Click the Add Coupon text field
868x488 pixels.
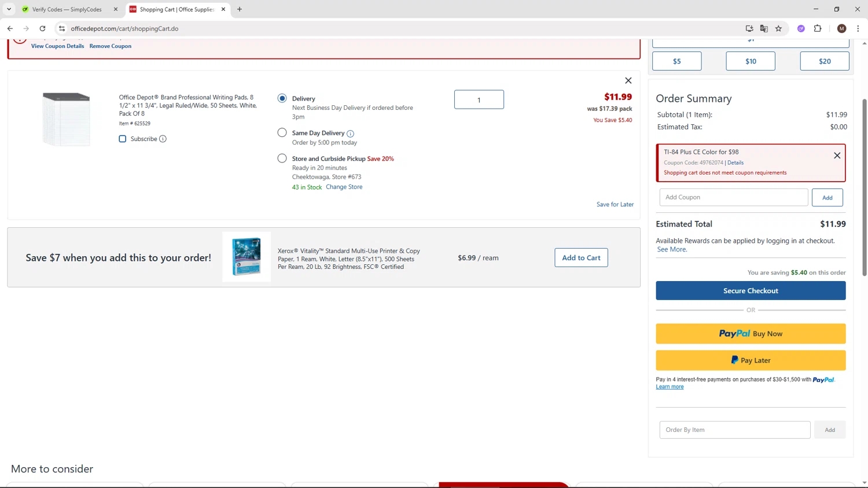click(733, 197)
